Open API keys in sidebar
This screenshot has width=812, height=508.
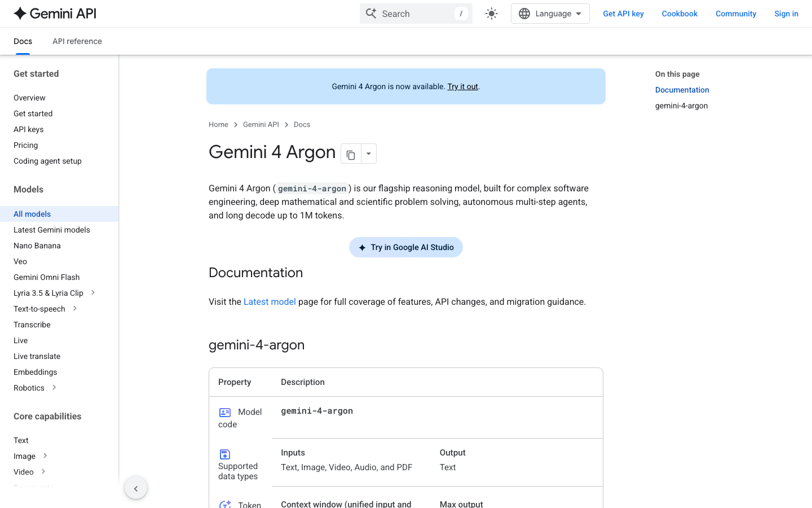pos(28,129)
